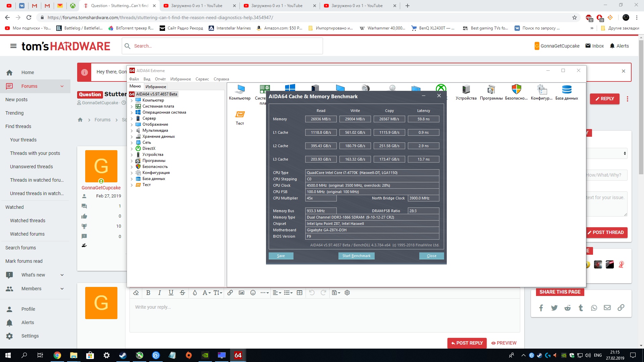Expand the What's new sidebar section
Screen dimensions: 644x362
point(62,275)
